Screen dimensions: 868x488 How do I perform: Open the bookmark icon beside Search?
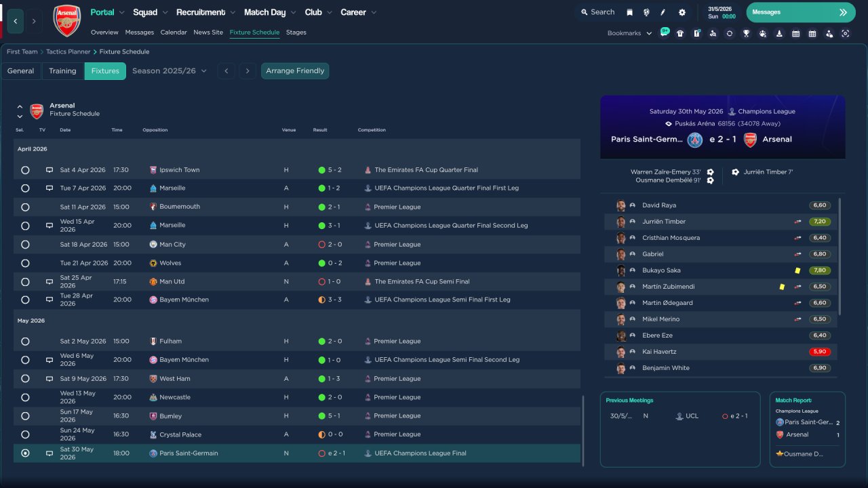(x=629, y=12)
